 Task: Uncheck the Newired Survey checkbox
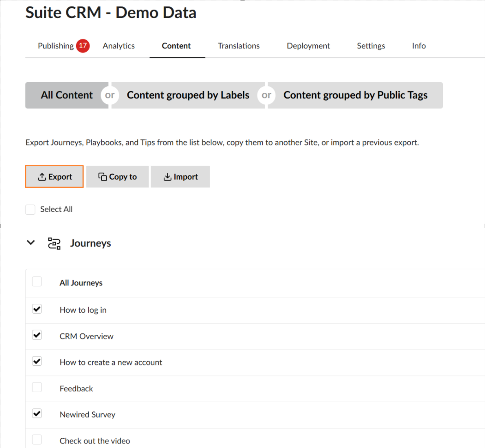pos(37,414)
